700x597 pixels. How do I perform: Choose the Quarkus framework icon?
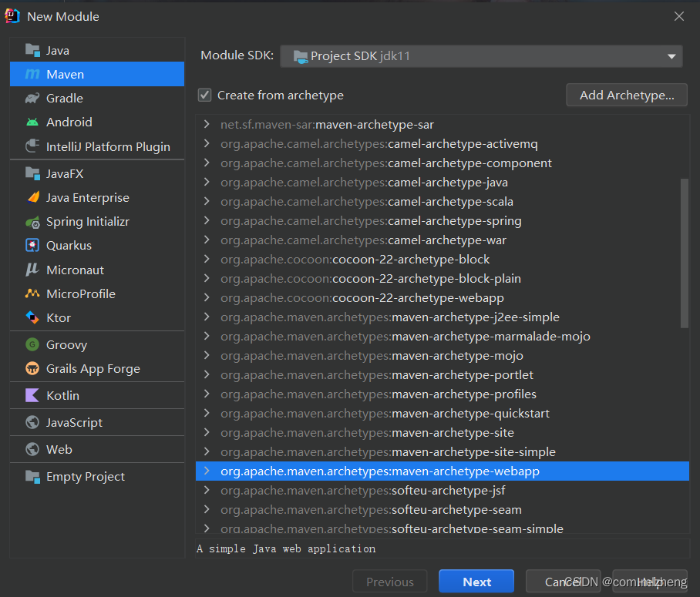32,246
